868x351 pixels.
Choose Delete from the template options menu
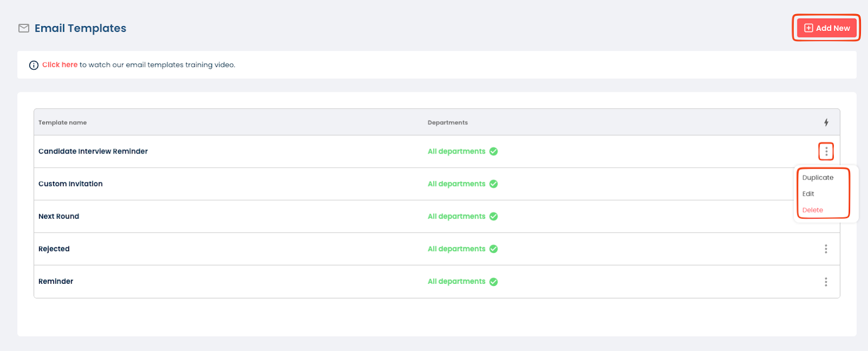(813, 210)
